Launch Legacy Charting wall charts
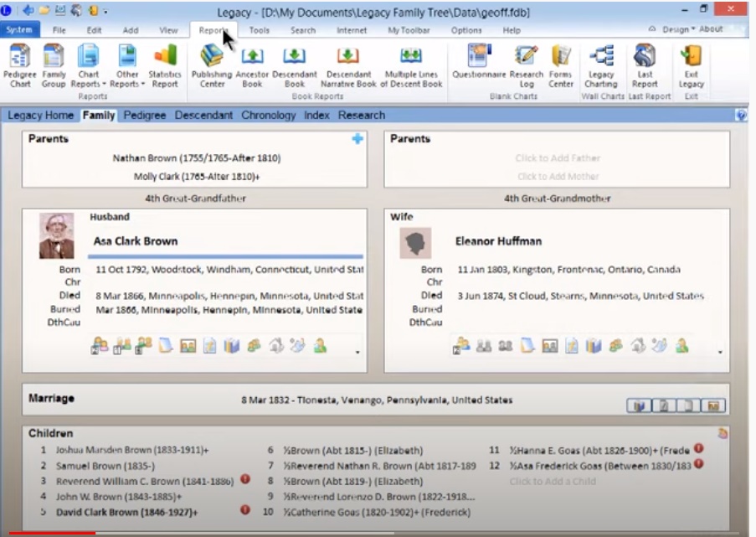Image resolution: width=756 pixels, height=537 pixels. [x=601, y=65]
